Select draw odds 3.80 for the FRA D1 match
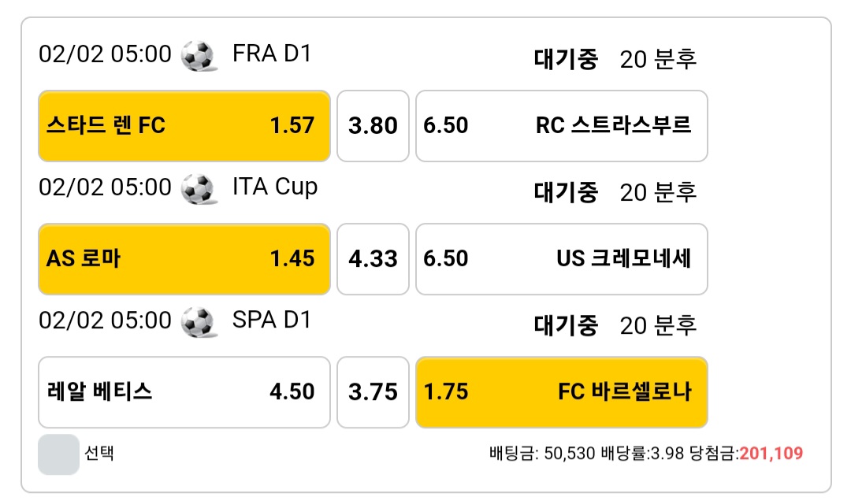This screenshot has width=851, height=504. click(x=373, y=126)
